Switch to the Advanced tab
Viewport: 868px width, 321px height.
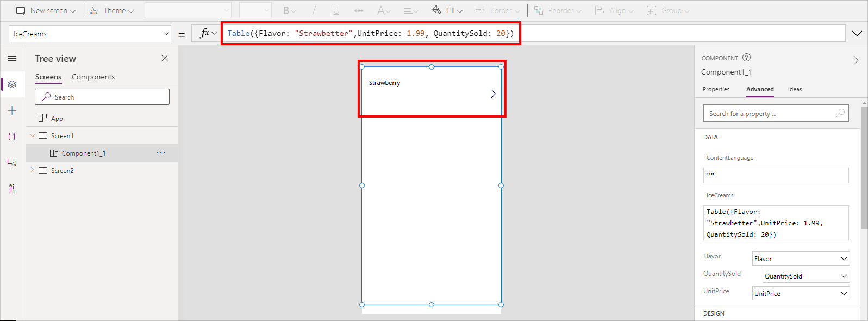coord(760,89)
